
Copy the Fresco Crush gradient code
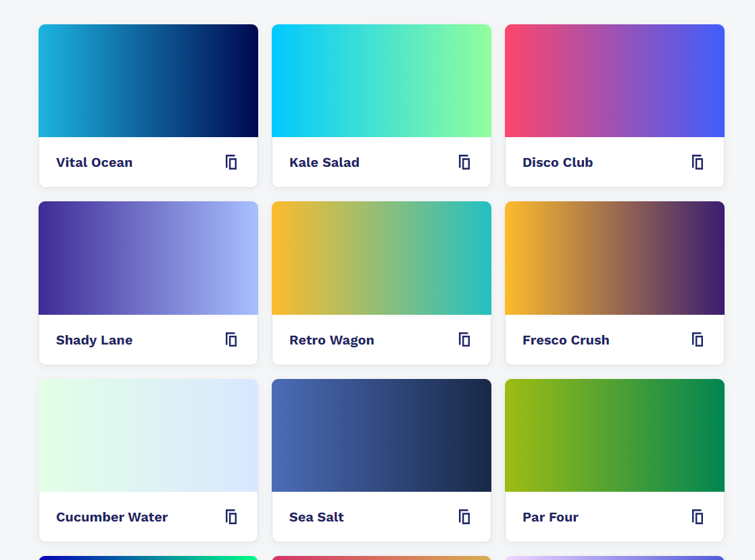pyautogui.click(x=698, y=340)
